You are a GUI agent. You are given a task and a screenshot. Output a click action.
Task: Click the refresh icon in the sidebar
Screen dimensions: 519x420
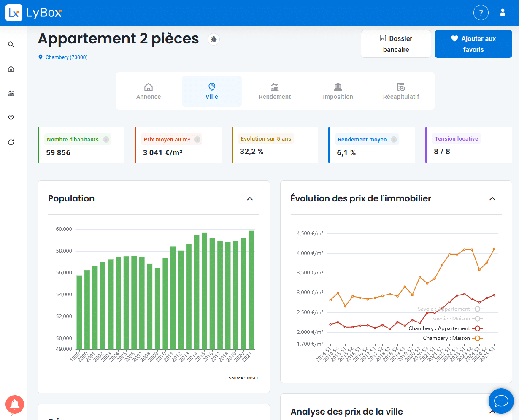click(11, 142)
